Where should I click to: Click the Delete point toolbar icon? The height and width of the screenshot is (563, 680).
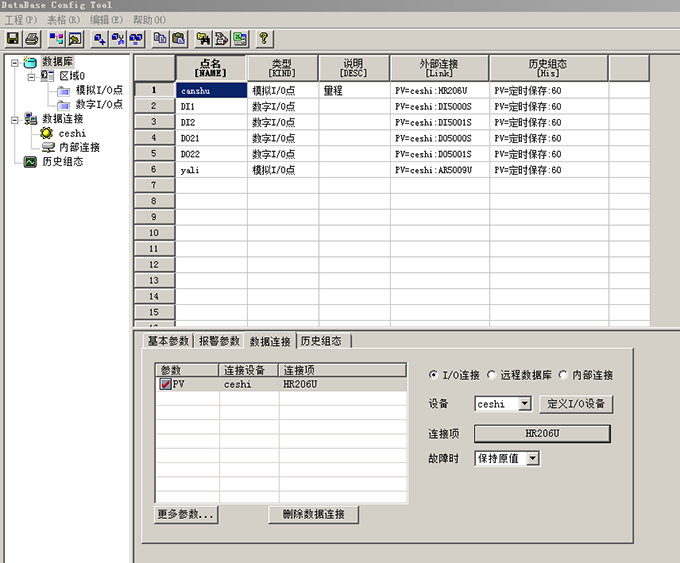pos(119,39)
